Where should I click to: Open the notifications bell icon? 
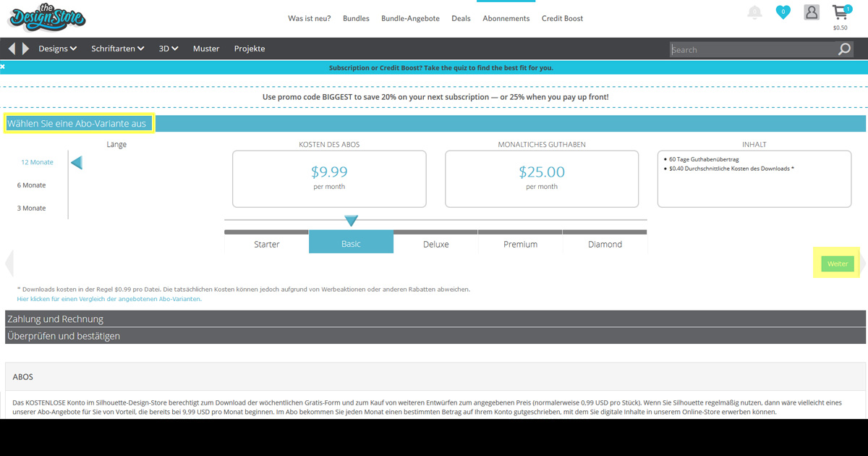[x=754, y=12]
